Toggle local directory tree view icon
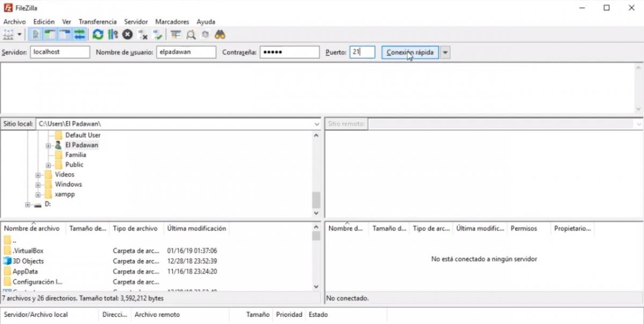This screenshot has height=324, width=644. 50,34
